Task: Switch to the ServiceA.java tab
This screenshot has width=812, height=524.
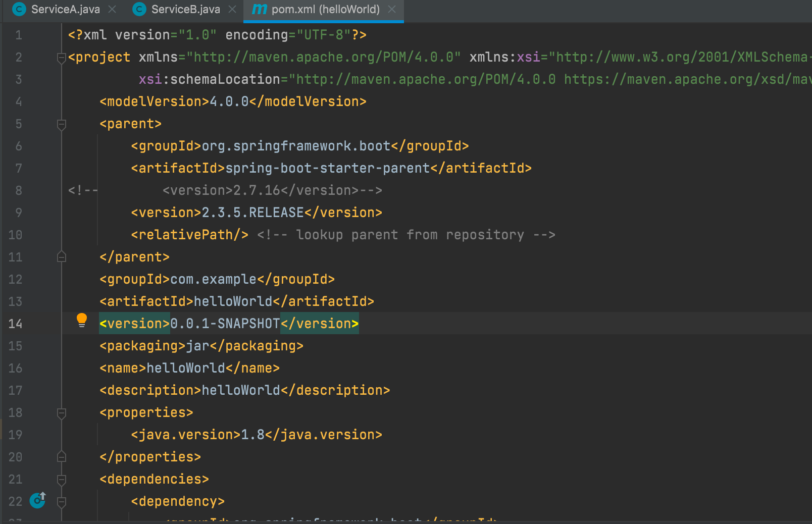Action: click(x=65, y=10)
